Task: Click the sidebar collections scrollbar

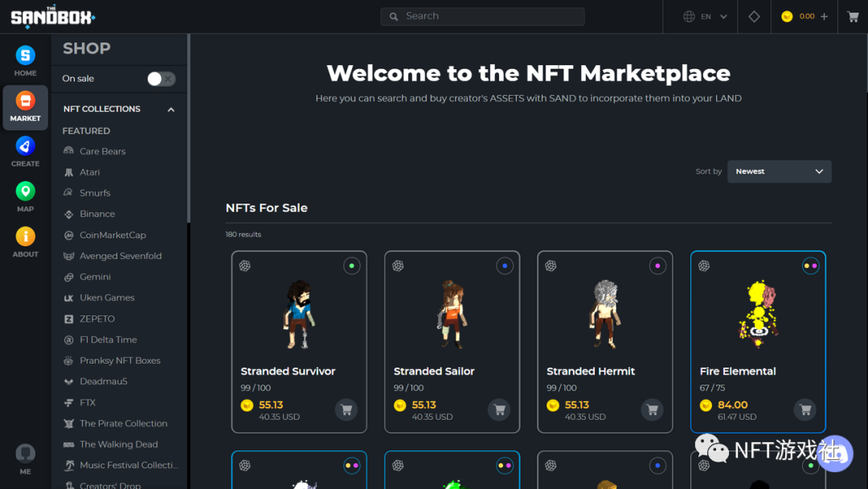Action: click(189, 129)
